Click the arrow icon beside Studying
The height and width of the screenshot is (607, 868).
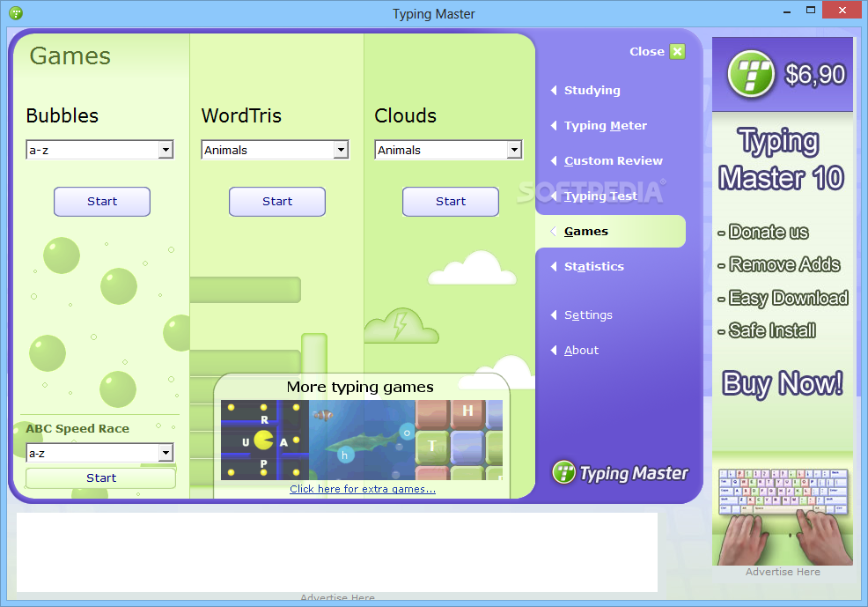point(554,90)
